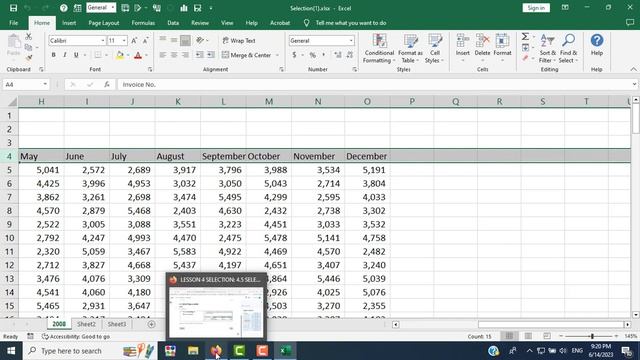This screenshot has width=640, height=360.
Task: Click the taskbar search box
Action: (90, 351)
